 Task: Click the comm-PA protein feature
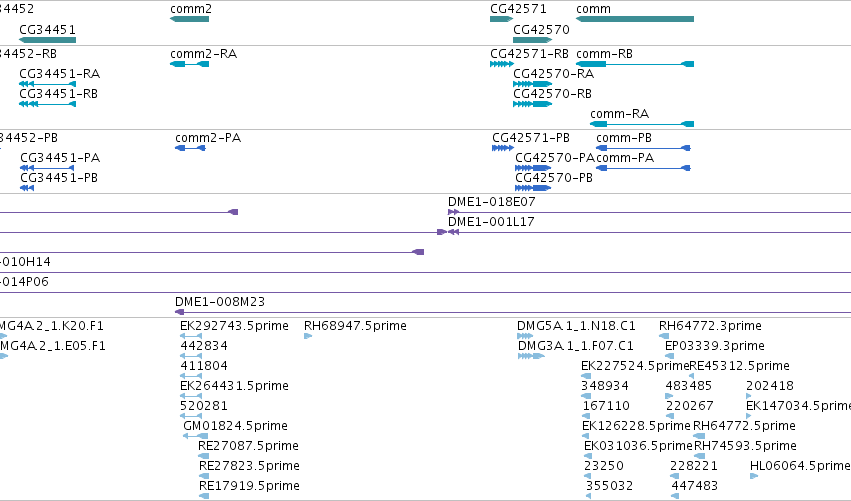644,168
